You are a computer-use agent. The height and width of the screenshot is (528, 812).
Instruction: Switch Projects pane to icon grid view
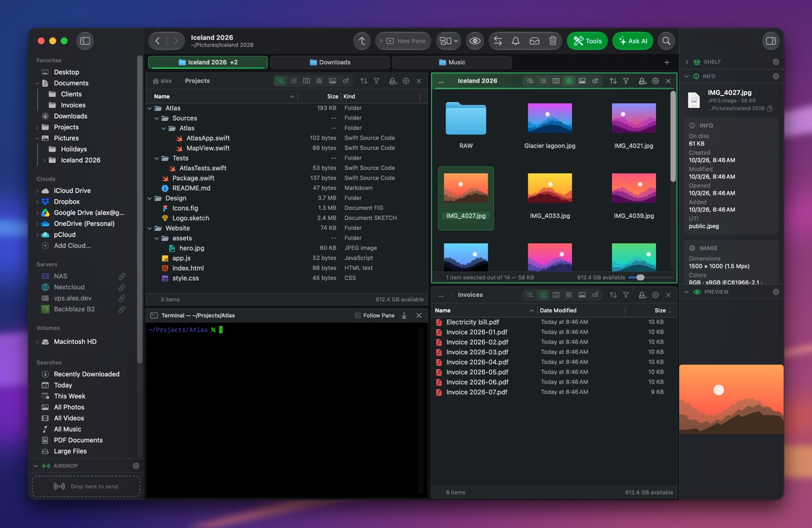[x=319, y=81]
